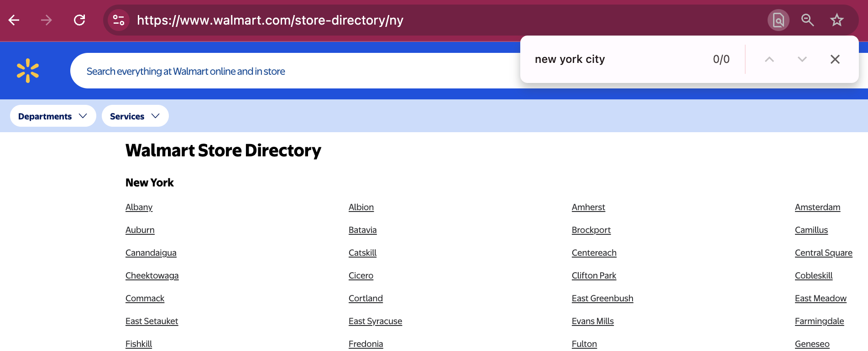Go to previous find result arrow
Screen dimensions: 868x351
[769, 59]
